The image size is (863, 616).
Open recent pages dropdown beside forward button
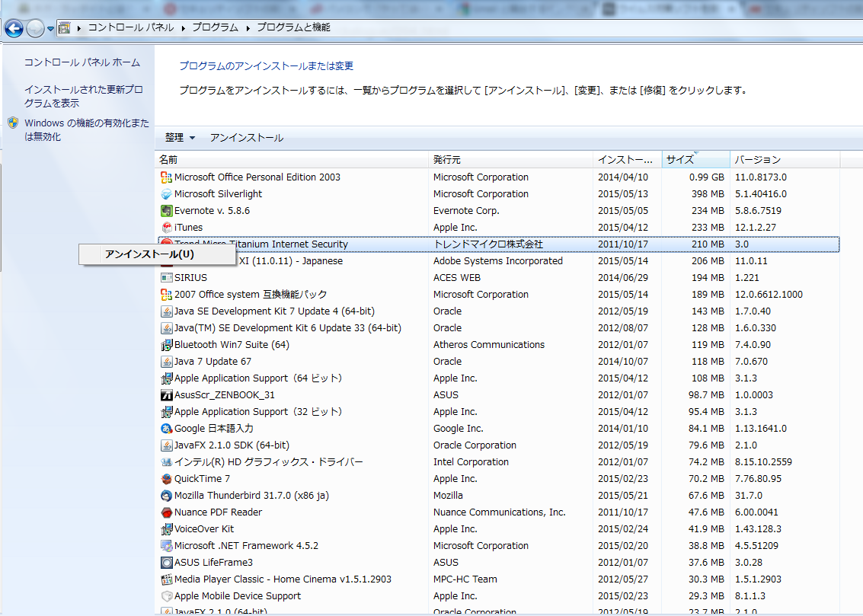[x=50, y=29]
